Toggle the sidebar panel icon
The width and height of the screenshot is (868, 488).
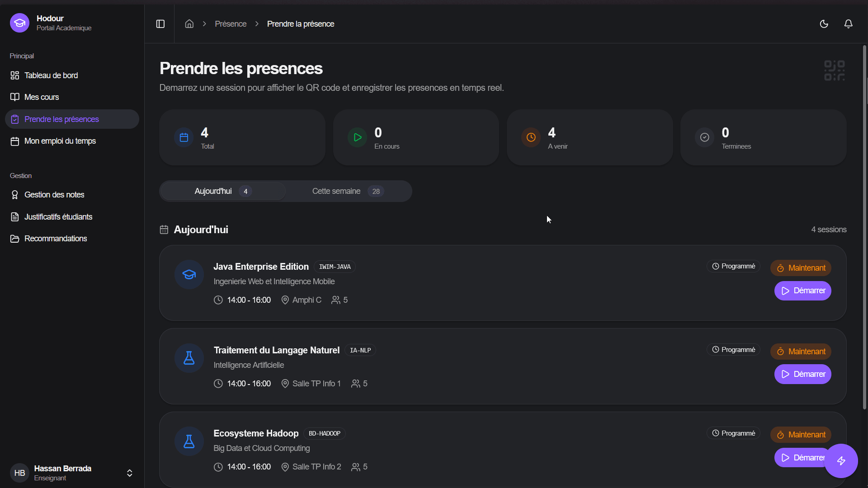160,24
